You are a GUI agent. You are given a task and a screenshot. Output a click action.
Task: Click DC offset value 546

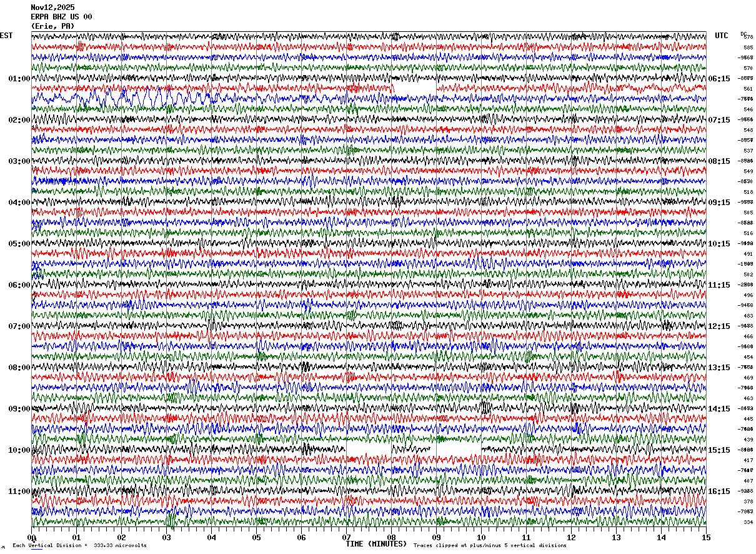click(x=748, y=109)
